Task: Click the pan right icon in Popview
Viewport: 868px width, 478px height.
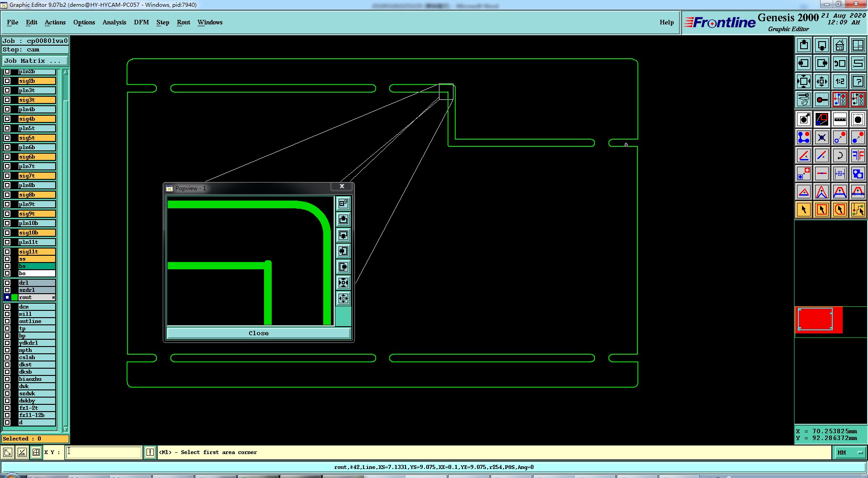Action: point(344,267)
